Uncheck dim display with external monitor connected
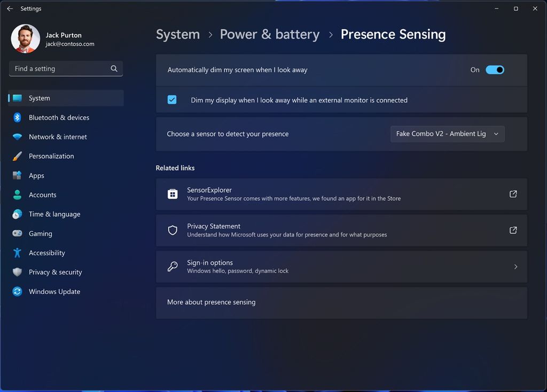This screenshot has height=392, width=547. click(172, 99)
